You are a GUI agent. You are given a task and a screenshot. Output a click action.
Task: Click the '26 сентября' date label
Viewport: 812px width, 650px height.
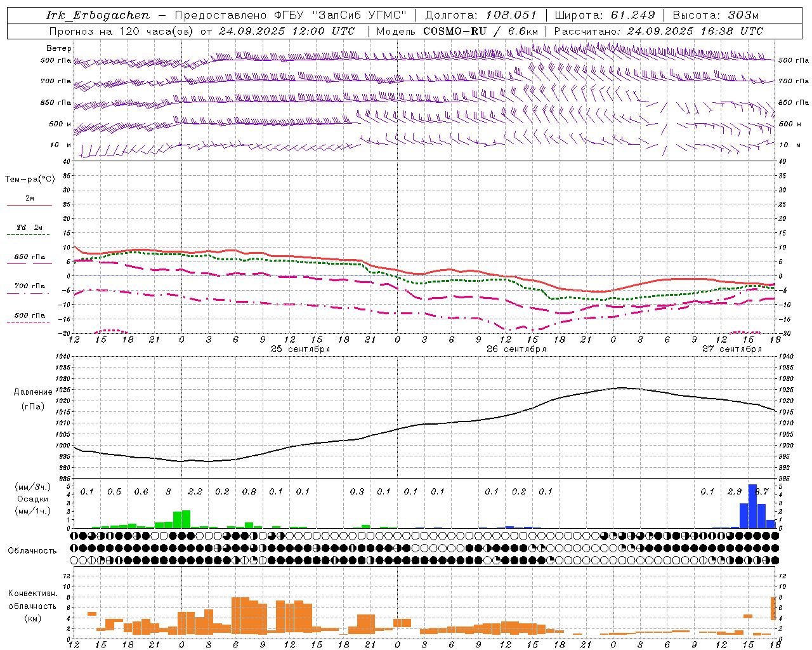(x=516, y=349)
